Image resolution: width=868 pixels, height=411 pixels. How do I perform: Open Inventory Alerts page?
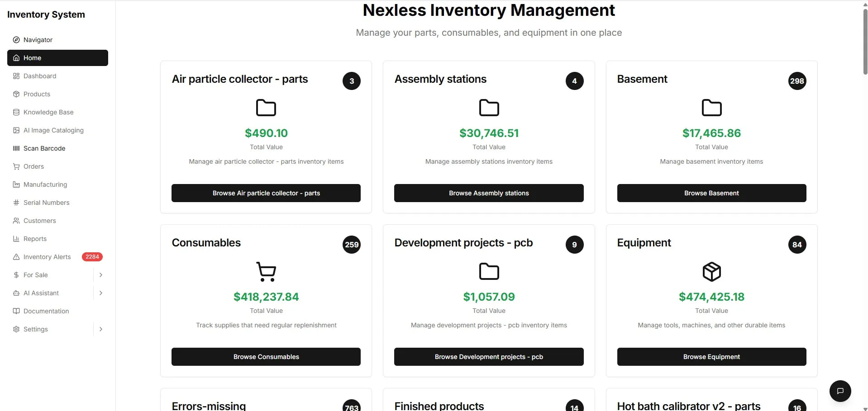point(57,257)
